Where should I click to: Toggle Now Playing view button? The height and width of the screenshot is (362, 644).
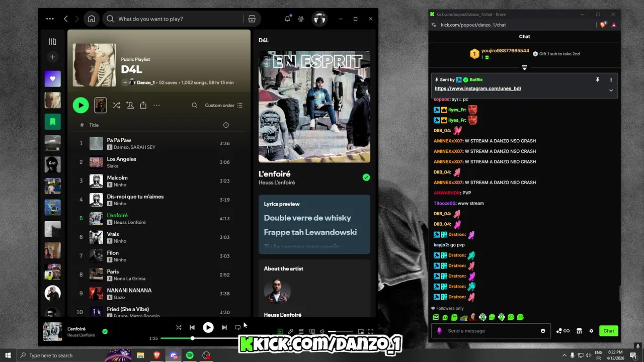pyautogui.click(x=280, y=331)
